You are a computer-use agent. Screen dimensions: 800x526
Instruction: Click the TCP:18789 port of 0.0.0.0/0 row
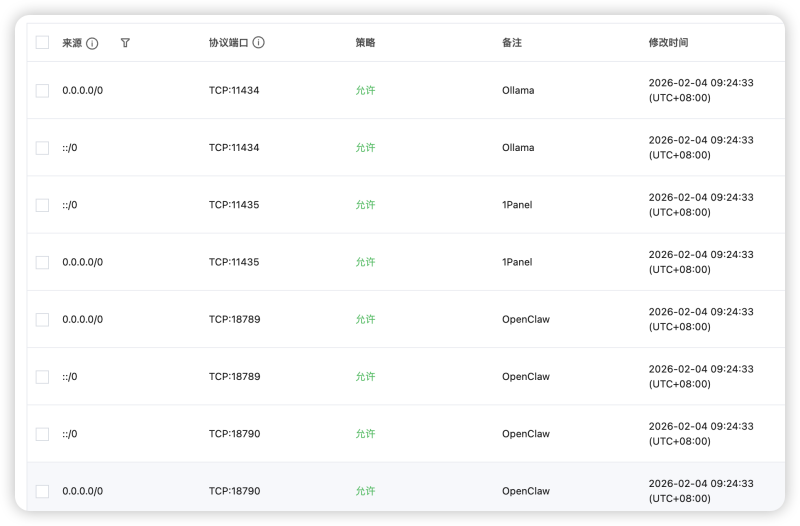(x=234, y=319)
